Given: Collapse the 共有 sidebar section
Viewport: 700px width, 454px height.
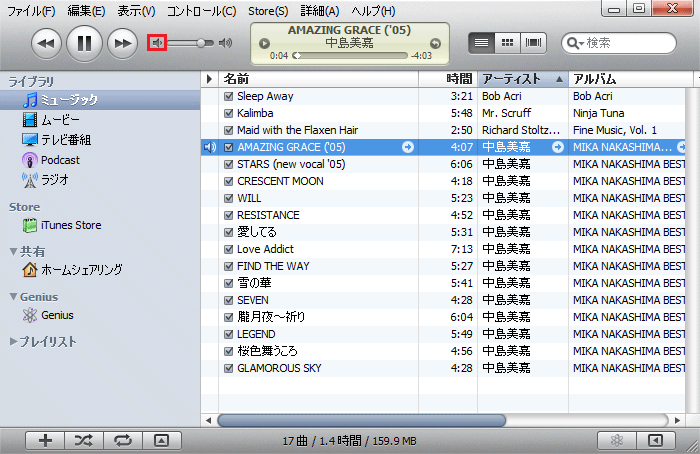Looking at the screenshot, I should (13, 252).
